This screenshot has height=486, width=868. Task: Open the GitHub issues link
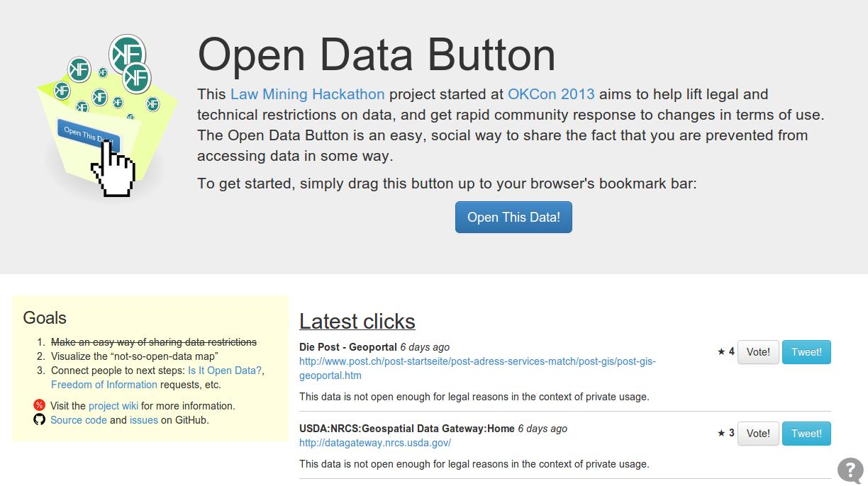tap(143, 420)
